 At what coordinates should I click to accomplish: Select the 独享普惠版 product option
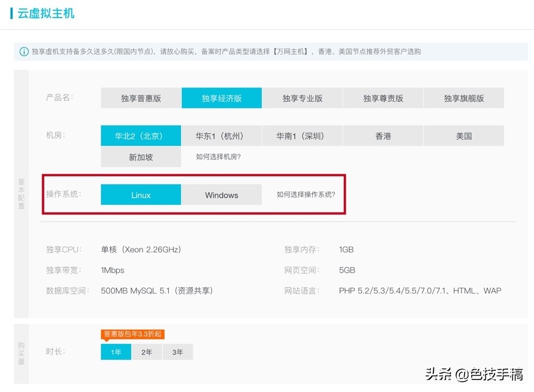(x=140, y=98)
